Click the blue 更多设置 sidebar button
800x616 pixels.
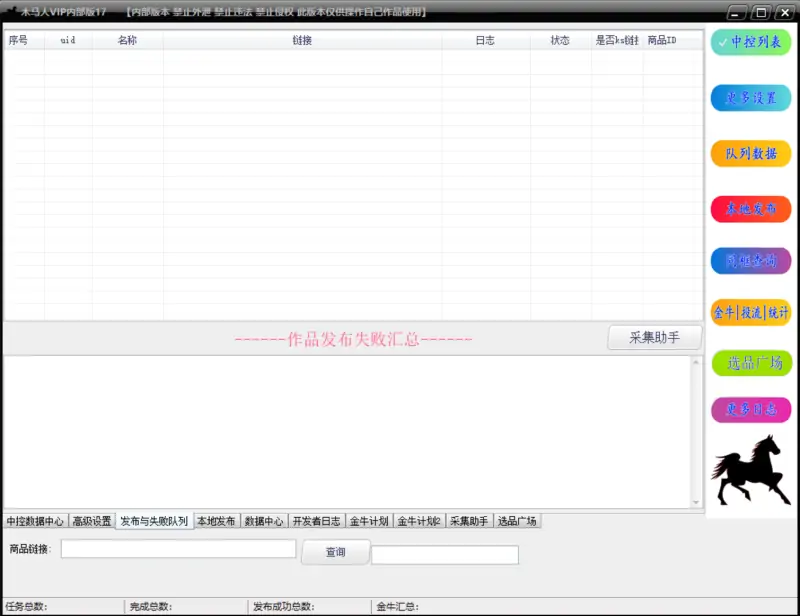(751, 98)
